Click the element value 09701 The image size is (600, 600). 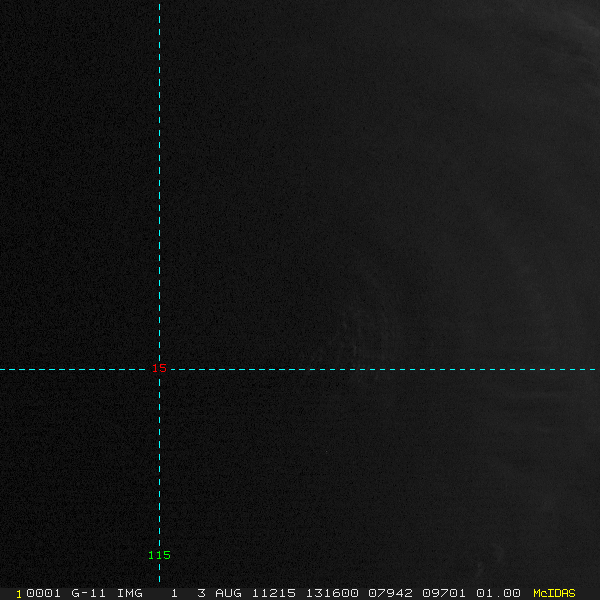point(444,593)
